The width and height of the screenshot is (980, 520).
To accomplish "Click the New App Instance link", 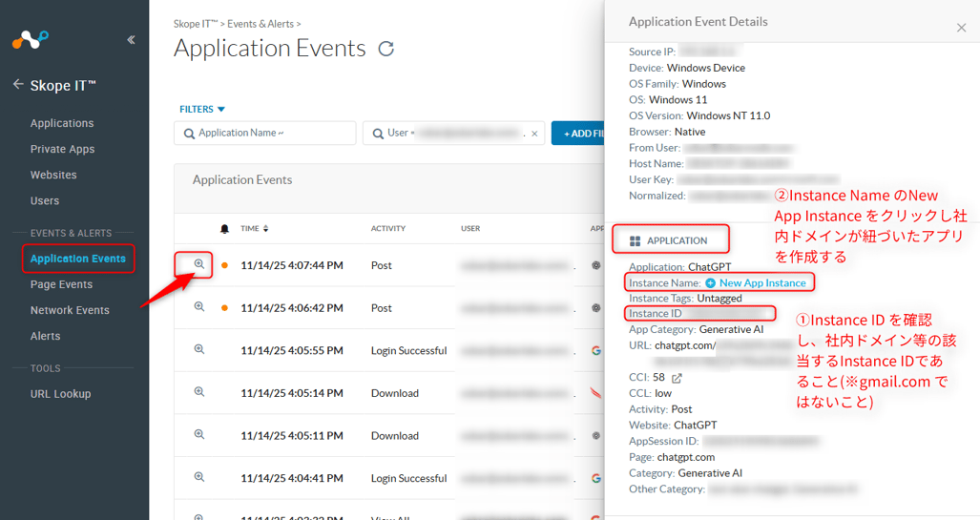I will (761, 283).
